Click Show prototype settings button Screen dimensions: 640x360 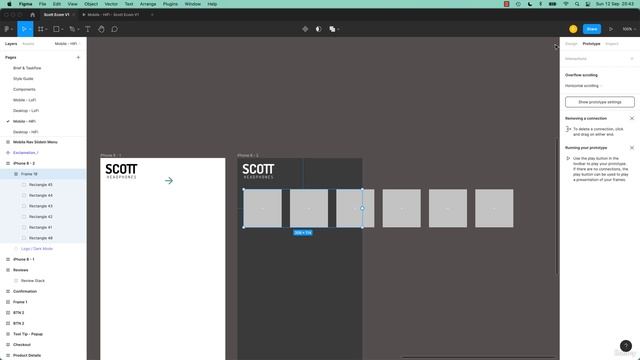[600, 102]
